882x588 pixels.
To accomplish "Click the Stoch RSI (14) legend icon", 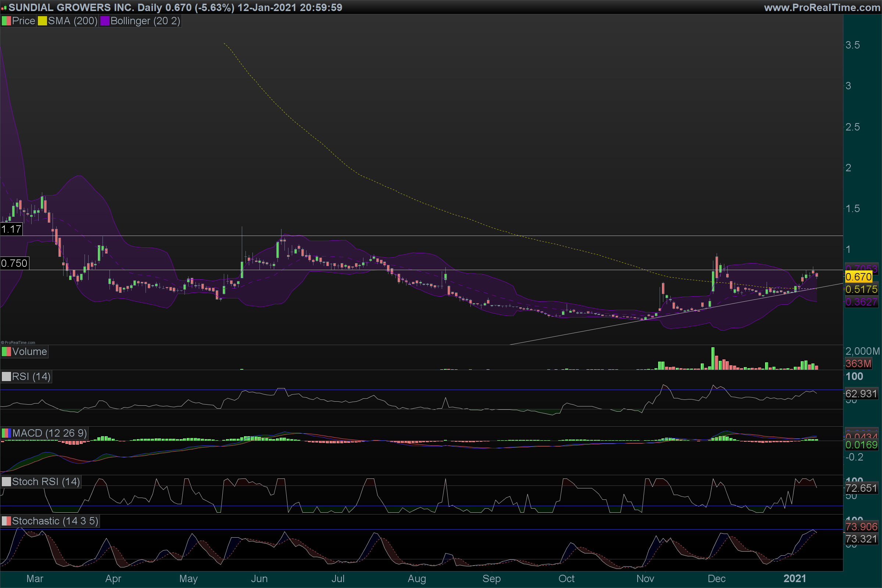I will 6,481.
